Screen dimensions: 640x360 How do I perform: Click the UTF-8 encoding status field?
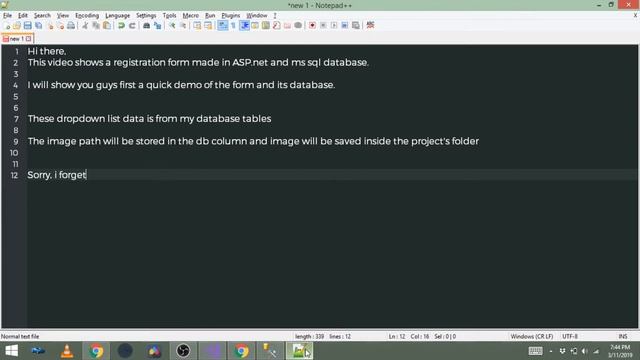pos(570,336)
